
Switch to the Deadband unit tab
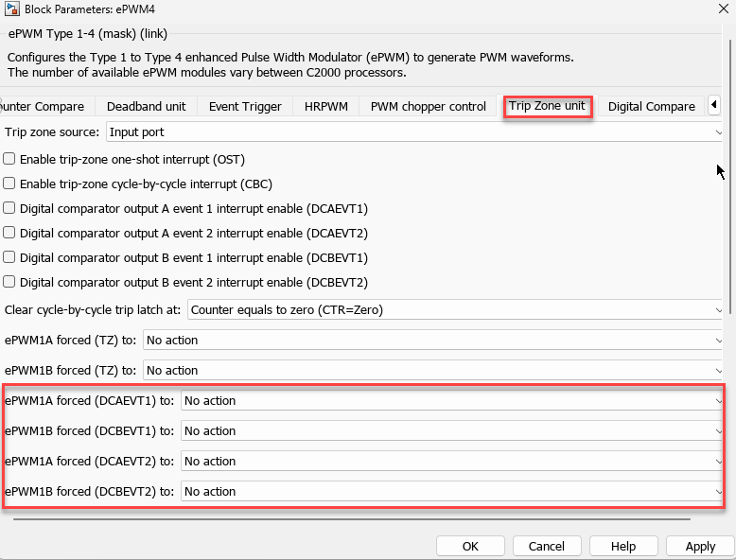(146, 107)
